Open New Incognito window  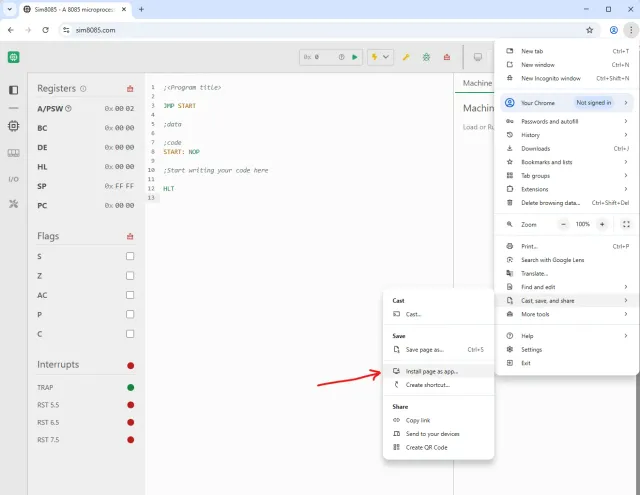point(567,78)
